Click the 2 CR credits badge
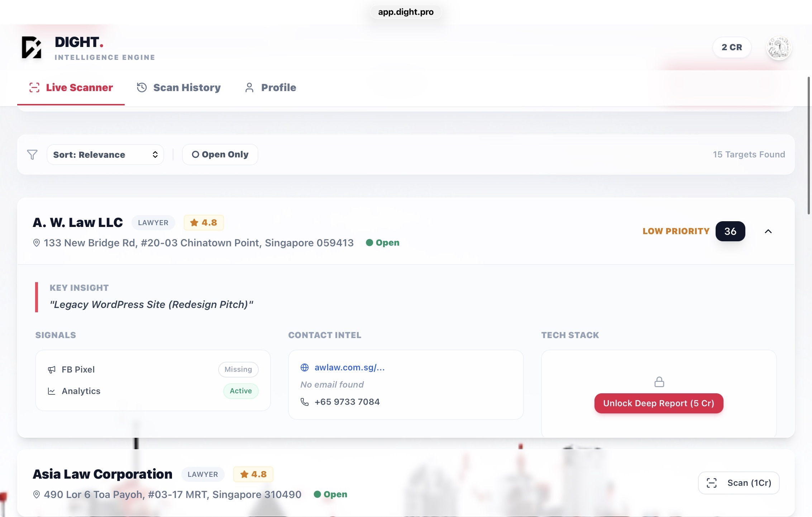This screenshot has height=517, width=812. pos(732,47)
